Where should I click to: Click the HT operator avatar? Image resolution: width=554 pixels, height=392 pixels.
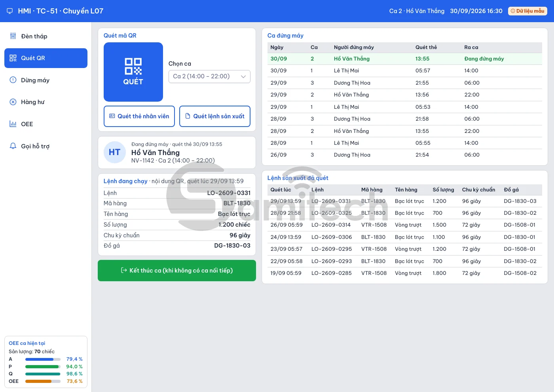click(x=115, y=152)
